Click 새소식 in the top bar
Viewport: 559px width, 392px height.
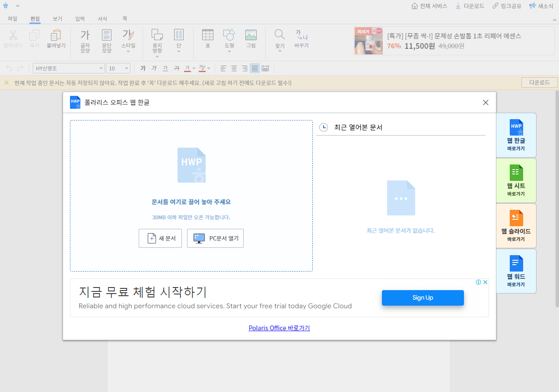(x=541, y=6)
